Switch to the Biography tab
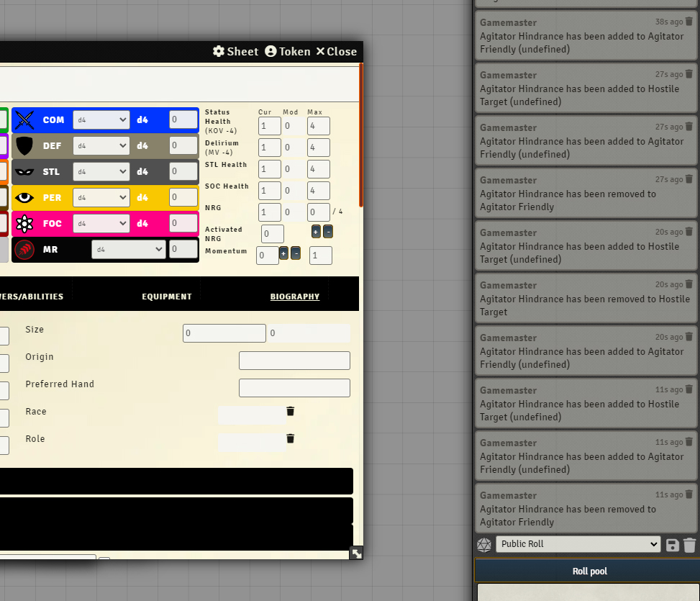700x601 pixels. (x=295, y=297)
